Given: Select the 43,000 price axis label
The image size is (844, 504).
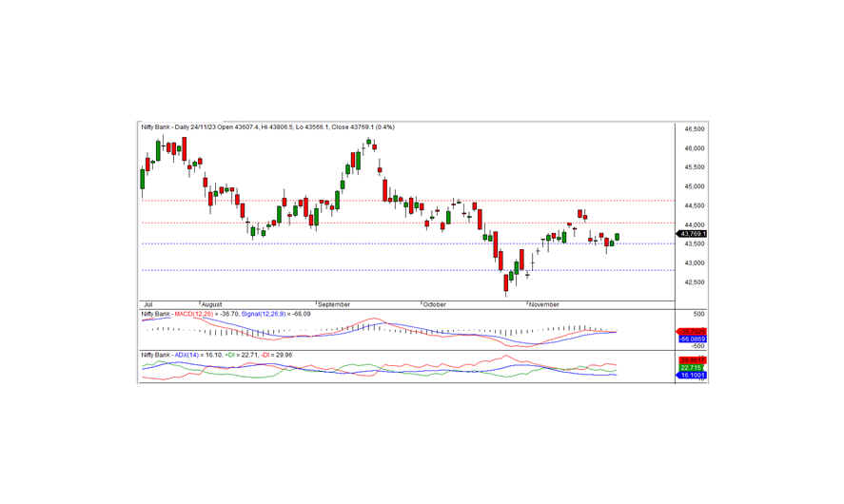Looking at the screenshot, I should (695, 263).
